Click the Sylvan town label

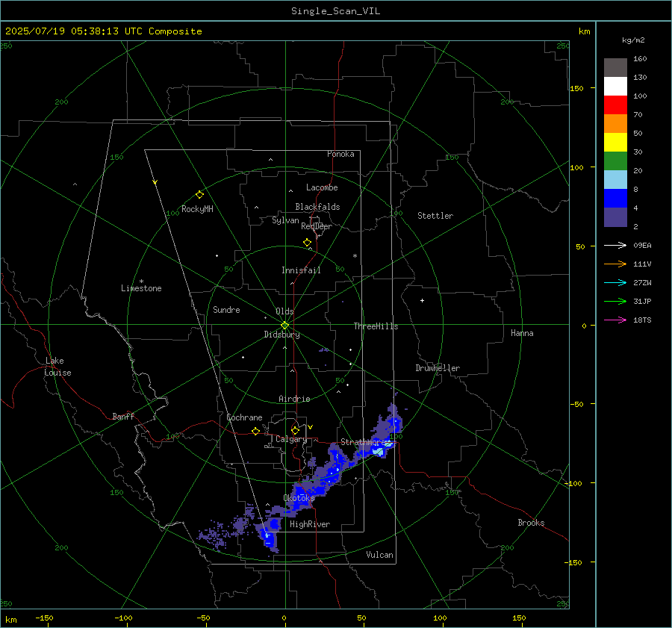(x=285, y=220)
